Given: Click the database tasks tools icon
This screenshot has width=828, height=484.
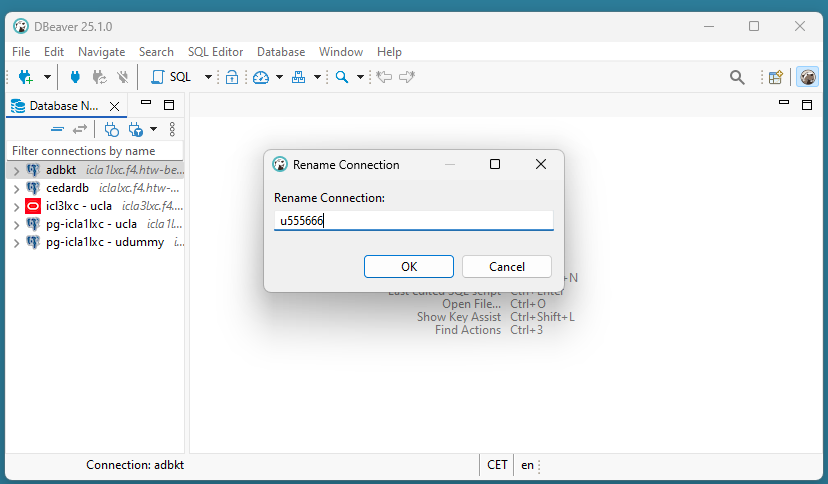Looking at the screenshot, I should [x=298, y=77].
